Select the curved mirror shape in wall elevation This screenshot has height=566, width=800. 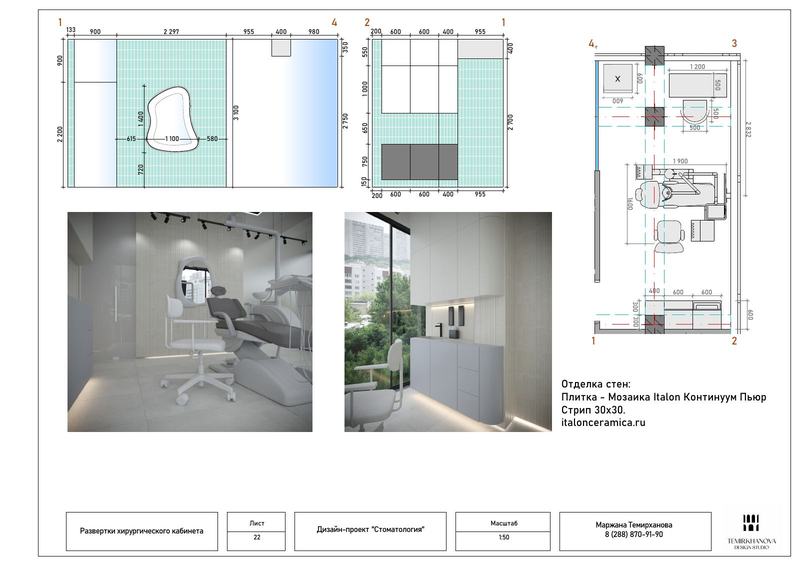tap(172, 119)
